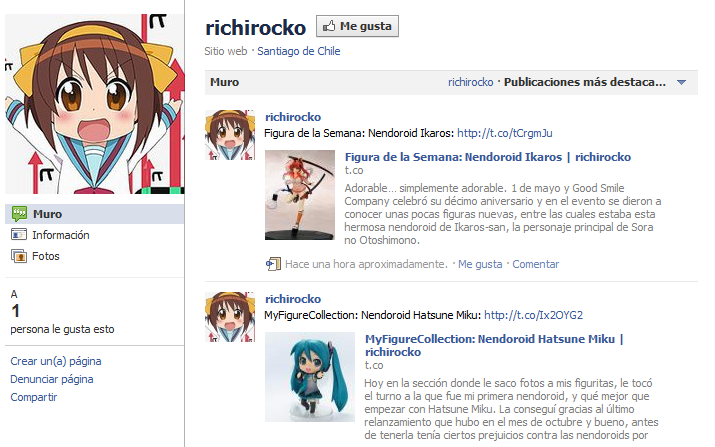Click the Muro header label

[x=224, y=83]
